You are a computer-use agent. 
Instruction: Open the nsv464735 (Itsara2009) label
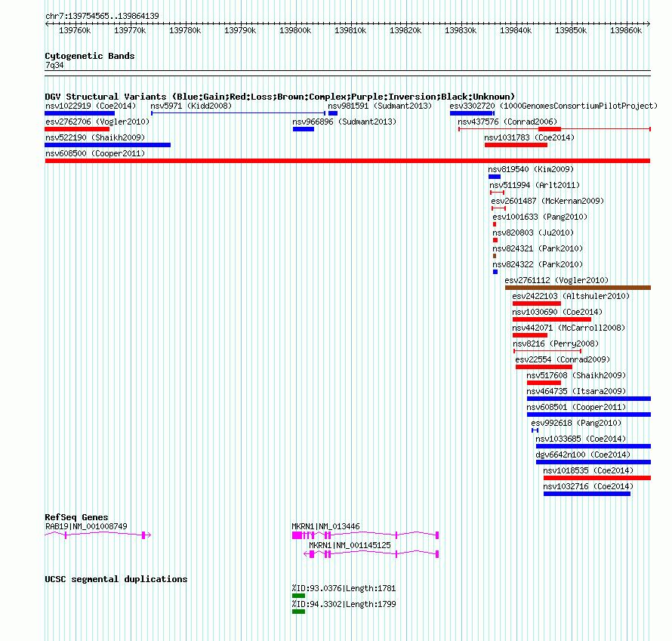tap(576, 391)
